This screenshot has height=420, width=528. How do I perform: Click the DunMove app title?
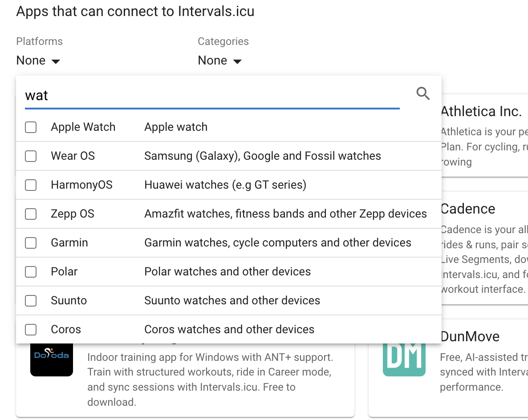point(470,336)
